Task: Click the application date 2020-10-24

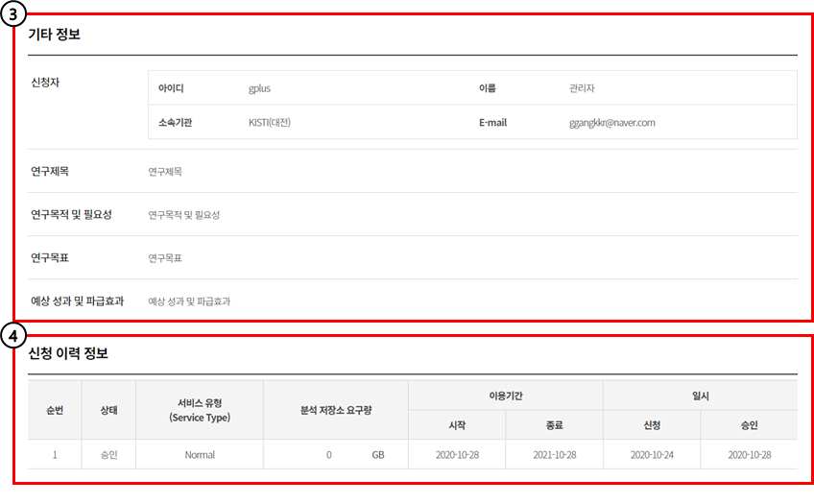Action: click(651, 455)
